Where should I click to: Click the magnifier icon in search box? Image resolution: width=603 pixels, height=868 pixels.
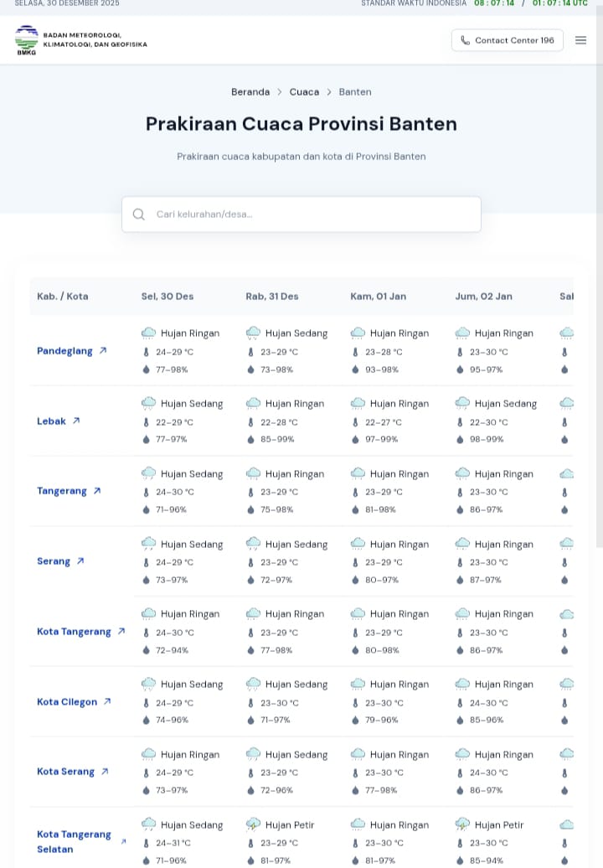click(x=139, y=214)
